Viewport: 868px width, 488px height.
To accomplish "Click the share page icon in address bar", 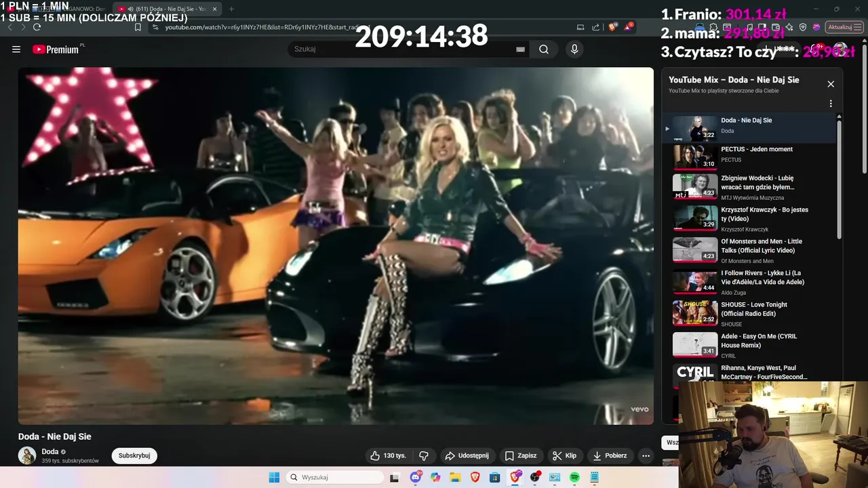I will point(595,27).
